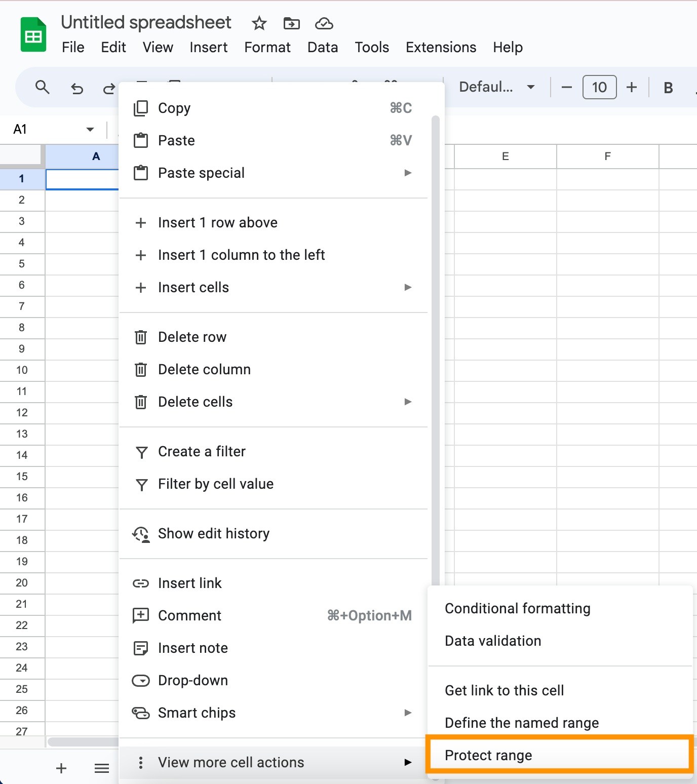This screenshot has width=697, height=784.
Task: Open the Default font dropdown
Action: (x=497, y=87)
